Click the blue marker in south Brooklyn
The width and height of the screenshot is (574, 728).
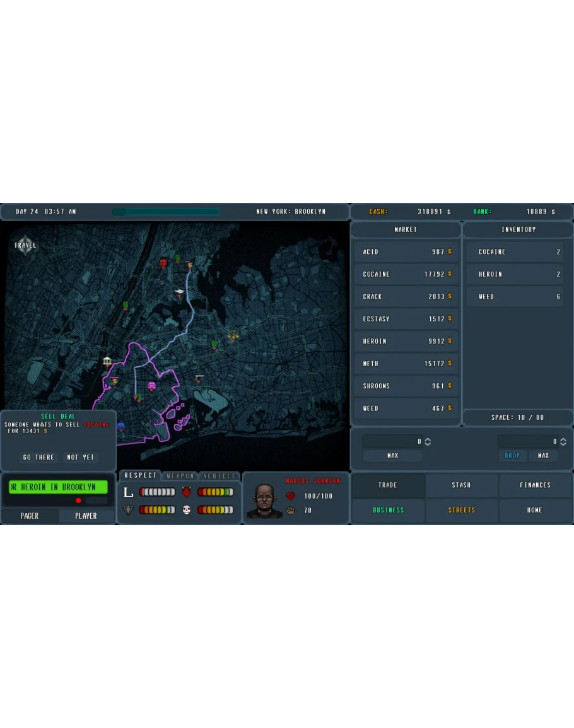121,426
